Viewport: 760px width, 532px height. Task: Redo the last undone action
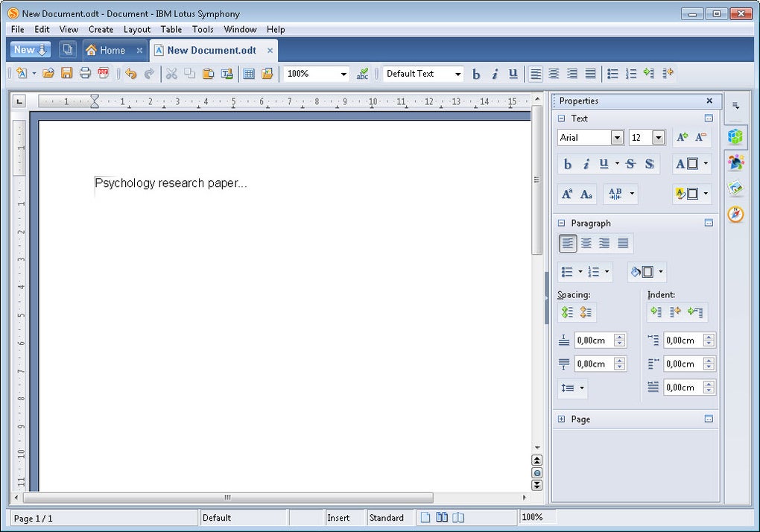point(149,74)
